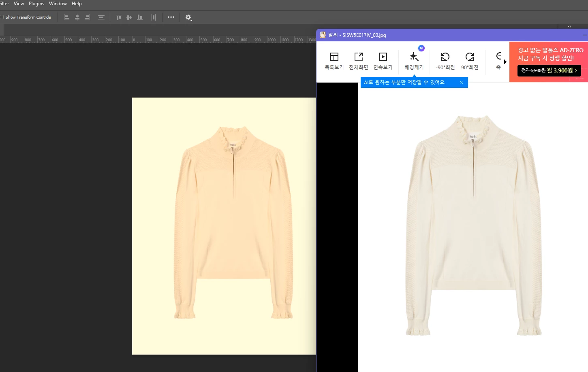This screenshot has height=372, width=588.
Task: Distribute vertically icon in options bar
Action: (x=101, y=17)
